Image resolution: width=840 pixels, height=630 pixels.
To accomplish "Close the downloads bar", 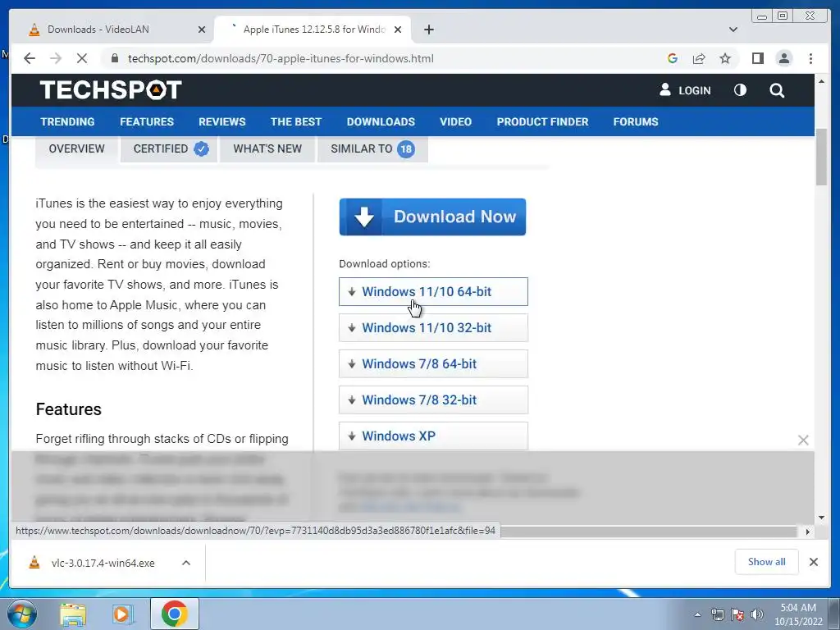I will (x=813, y=562).
